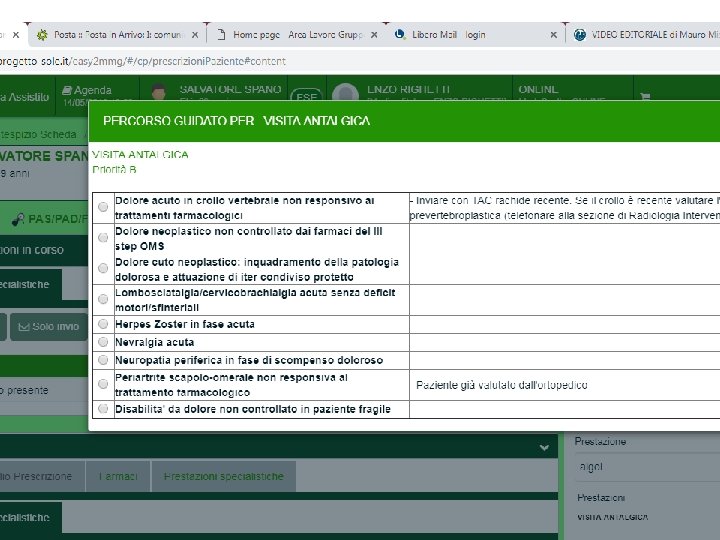The width and height of the screenshot is (720, 540).
Task: Click the Home page document favicon
Action: [221, 35]
